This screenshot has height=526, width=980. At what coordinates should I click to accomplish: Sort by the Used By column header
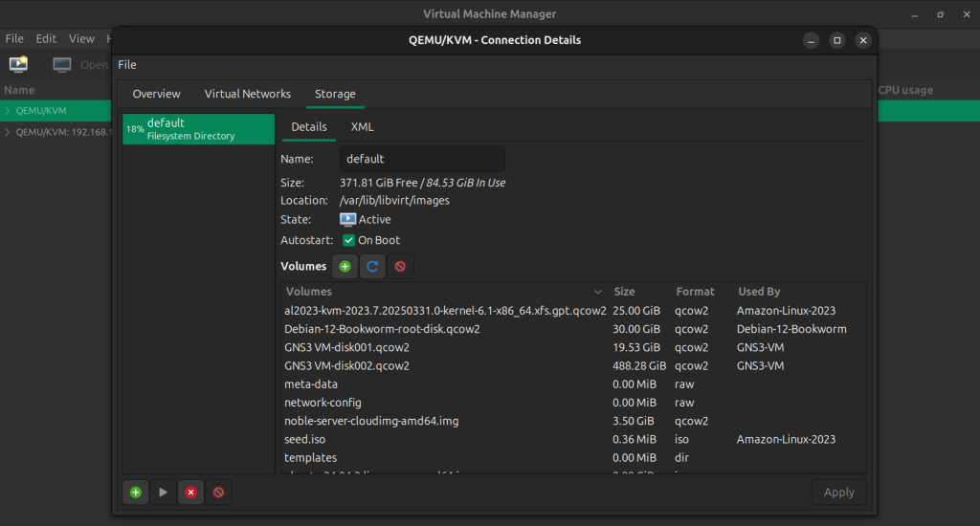pyautogui.click(x=799, y=292)
